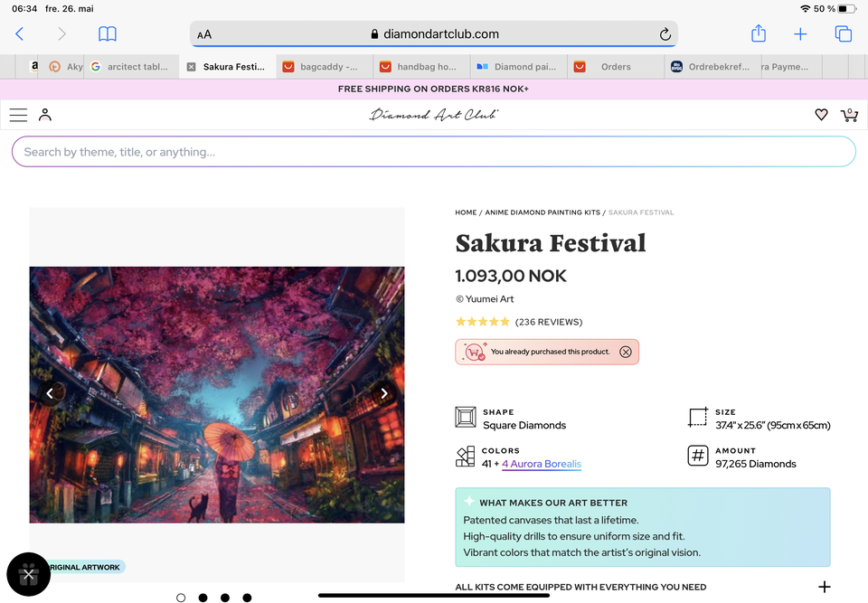Close the Sakura Festival tab
Viewport: 868px width, 603px height.
coord(191,67)
